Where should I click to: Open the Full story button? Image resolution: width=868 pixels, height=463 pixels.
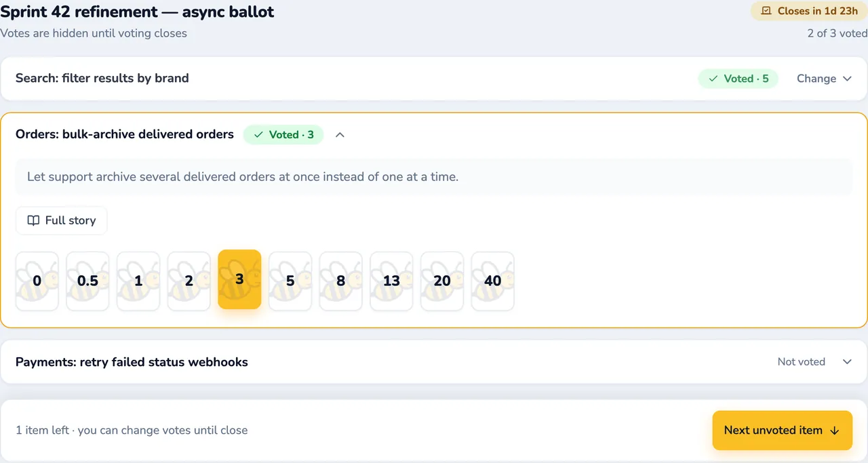pyautogui.click(x=62, y=220)
